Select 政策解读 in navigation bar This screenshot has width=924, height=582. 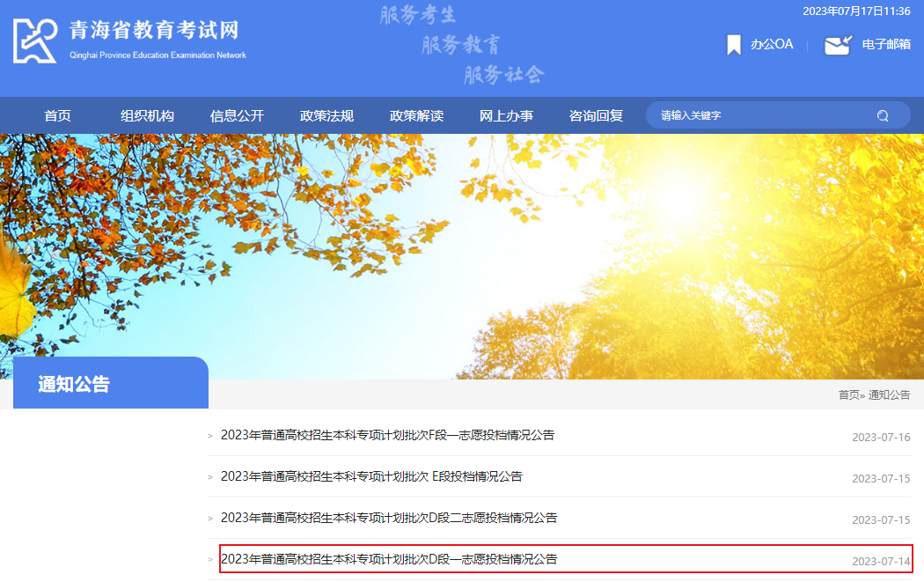point(416,115)
